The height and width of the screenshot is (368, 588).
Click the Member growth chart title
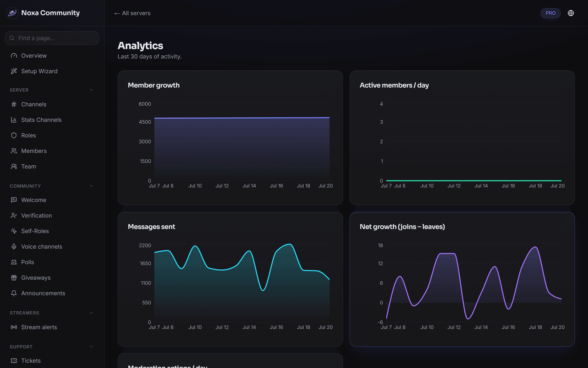coord(154,85)
